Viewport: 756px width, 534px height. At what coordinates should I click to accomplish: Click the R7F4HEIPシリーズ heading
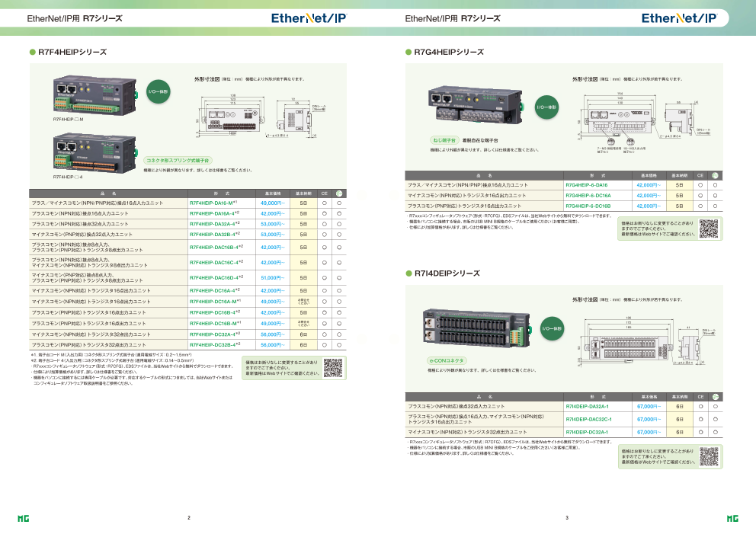72,52
